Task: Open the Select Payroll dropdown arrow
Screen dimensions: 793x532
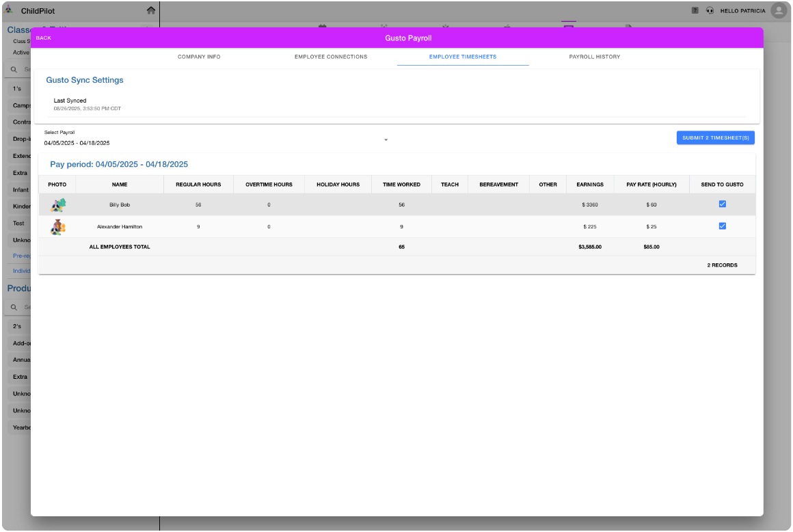Action: pyautogui.click(x=386, y=139)
